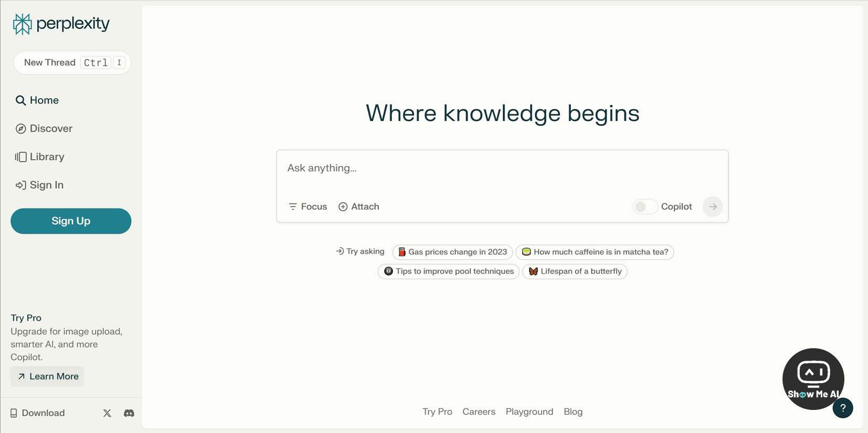Select 'Lifespan of a butterfly' suggestion
Screen dimensions: 868x433
[x=575, y=272]
